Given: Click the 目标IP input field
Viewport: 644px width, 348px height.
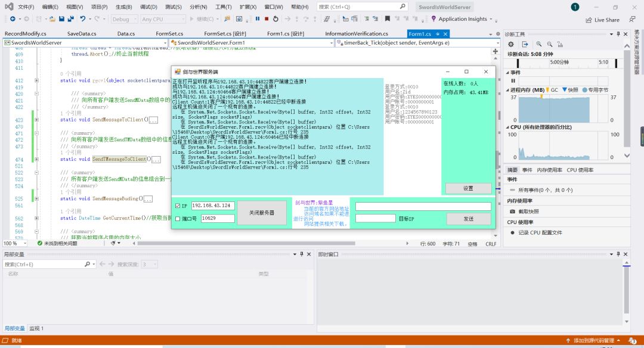Looking at the screenshot, I should [x=376, y=219].
